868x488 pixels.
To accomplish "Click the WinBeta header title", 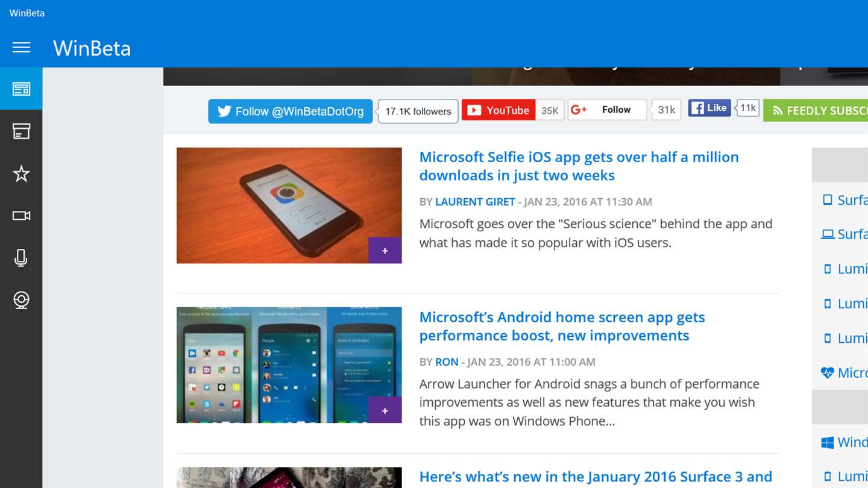I will click(92, 48).
